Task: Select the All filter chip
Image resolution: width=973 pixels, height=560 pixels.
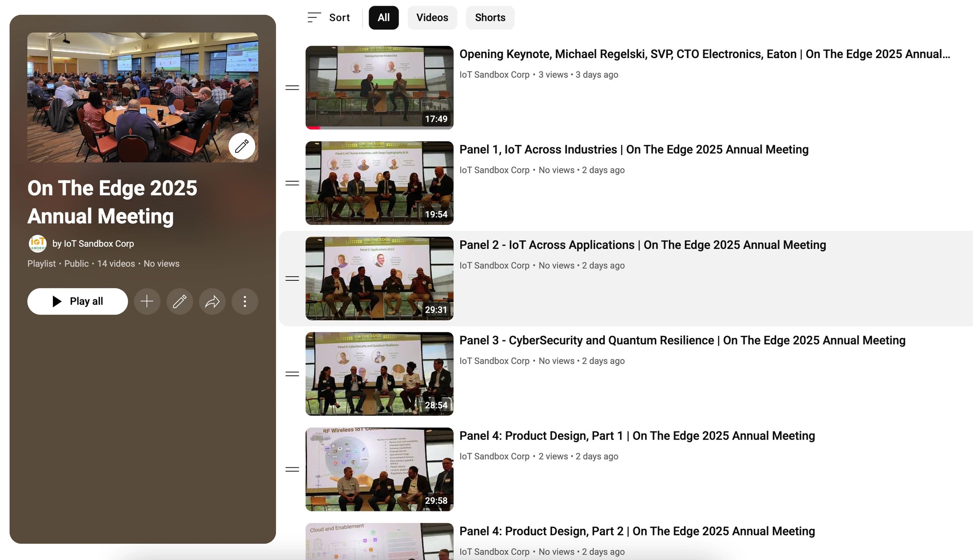Action: coord(383,17)
